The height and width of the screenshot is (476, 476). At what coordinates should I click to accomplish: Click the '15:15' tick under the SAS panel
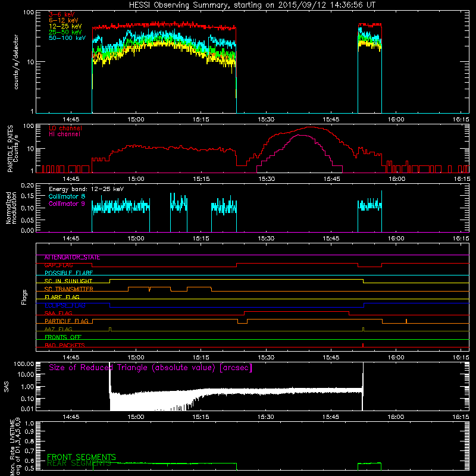201,417
